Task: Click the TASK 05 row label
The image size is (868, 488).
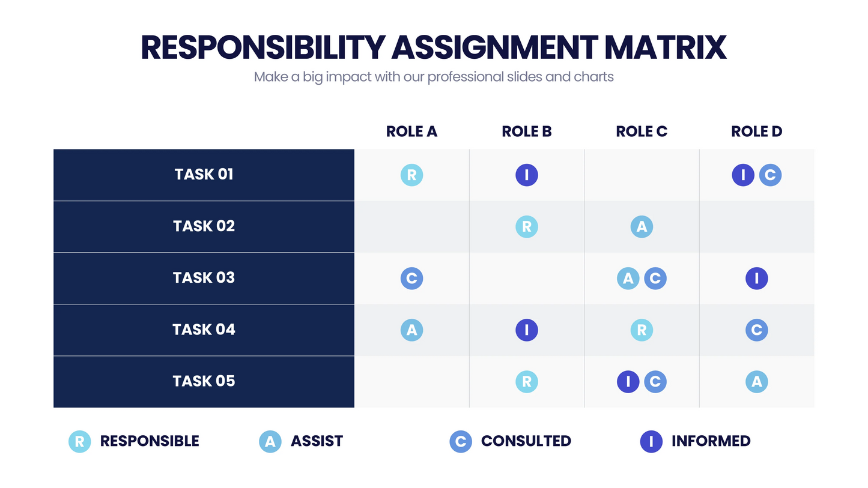Action: pos(204,381)
